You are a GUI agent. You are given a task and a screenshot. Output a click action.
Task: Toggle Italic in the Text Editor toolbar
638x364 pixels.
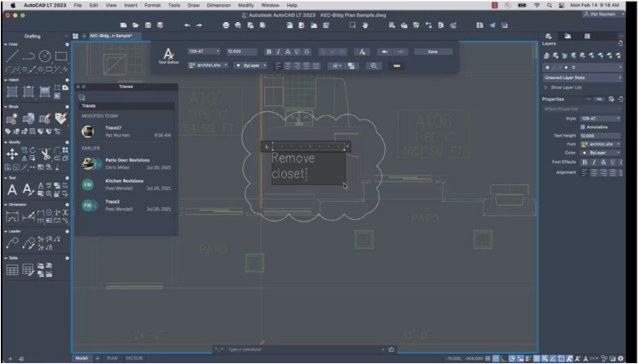pos(278,52)
